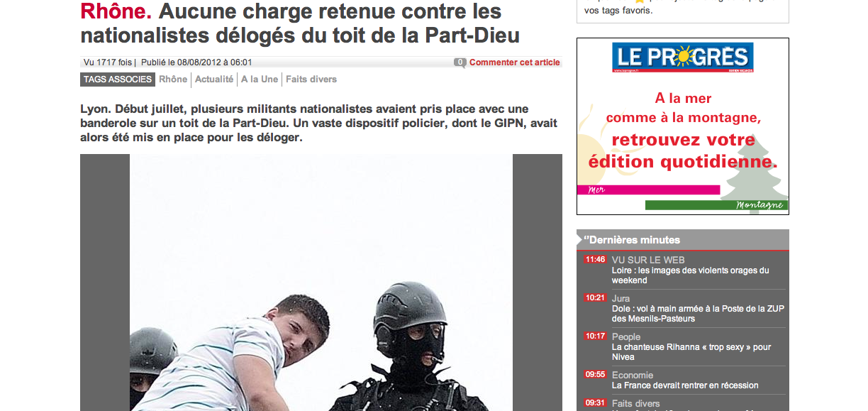Open the article headline about Part-Dieu nationalists
Screen dimensions: 868x411
click(300, 23)
